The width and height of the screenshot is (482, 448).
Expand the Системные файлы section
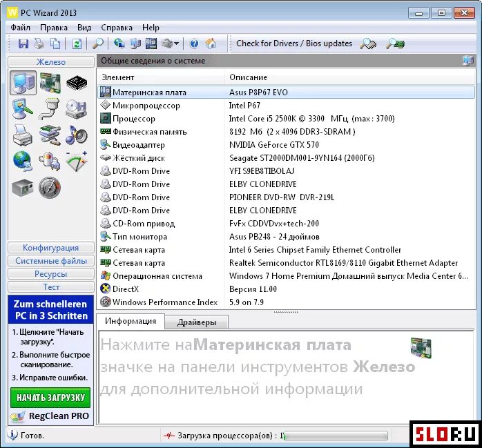point(51,261)
